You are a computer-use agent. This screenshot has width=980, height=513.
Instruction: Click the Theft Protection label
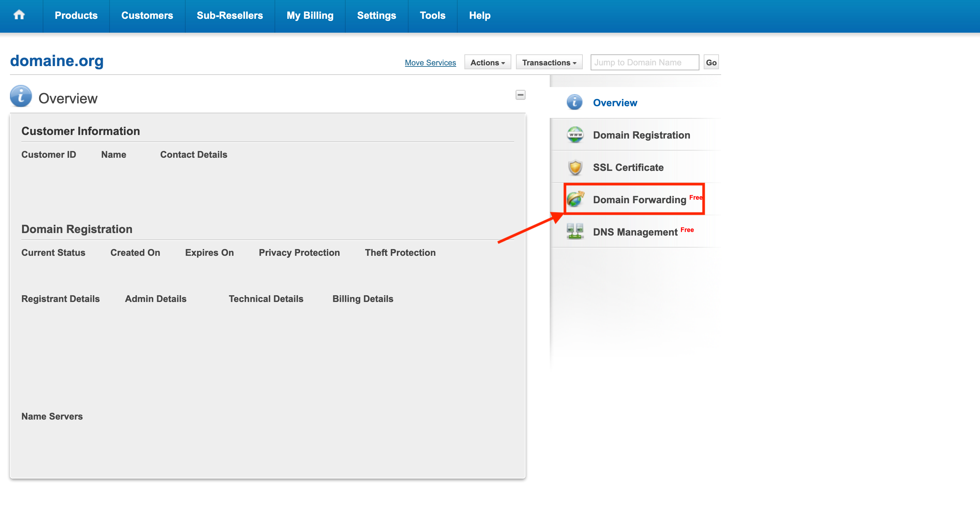(x=400, y=253)
